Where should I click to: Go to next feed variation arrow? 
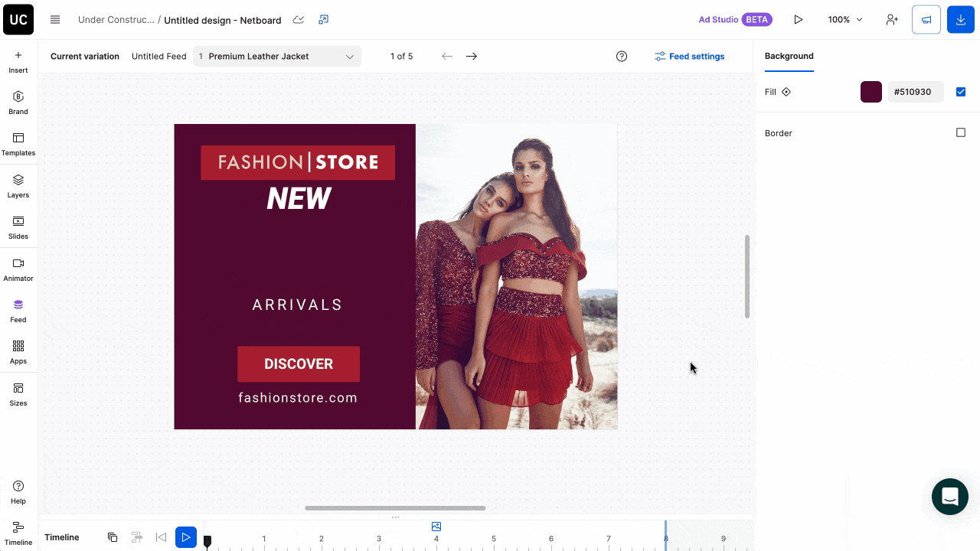coord(472,56)
